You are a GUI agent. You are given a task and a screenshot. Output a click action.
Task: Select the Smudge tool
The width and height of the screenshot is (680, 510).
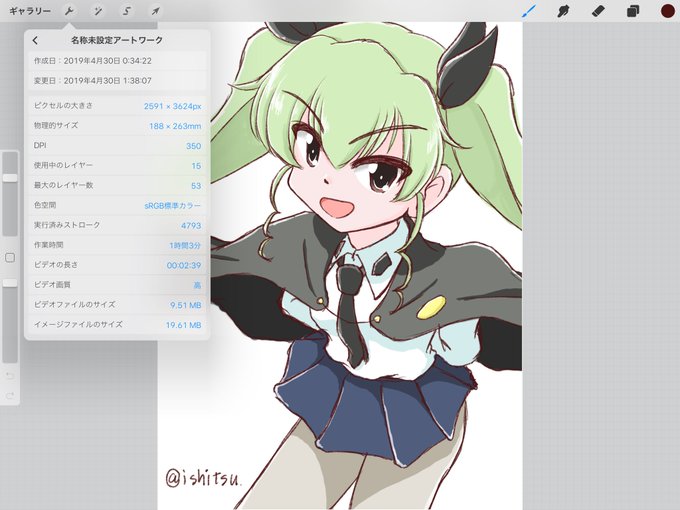(x=563, y=11)
